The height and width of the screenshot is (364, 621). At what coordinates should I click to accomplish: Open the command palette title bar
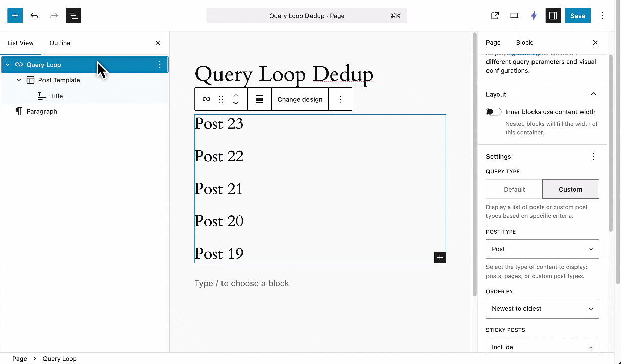point(306,16)
